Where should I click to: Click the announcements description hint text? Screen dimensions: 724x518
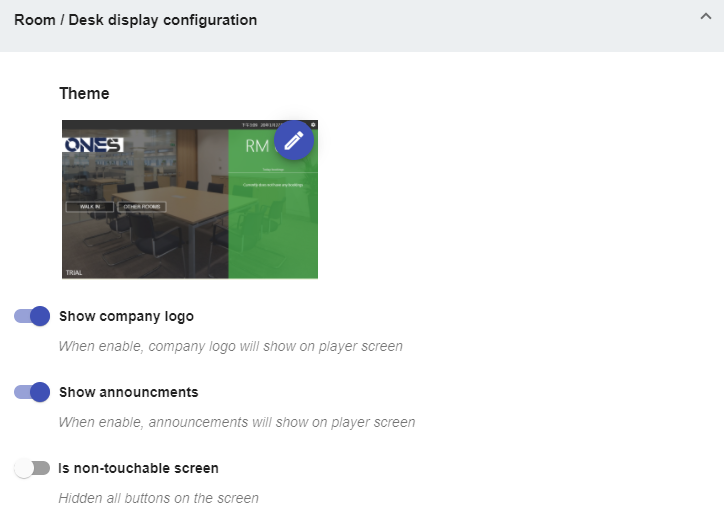click(236, 422)
